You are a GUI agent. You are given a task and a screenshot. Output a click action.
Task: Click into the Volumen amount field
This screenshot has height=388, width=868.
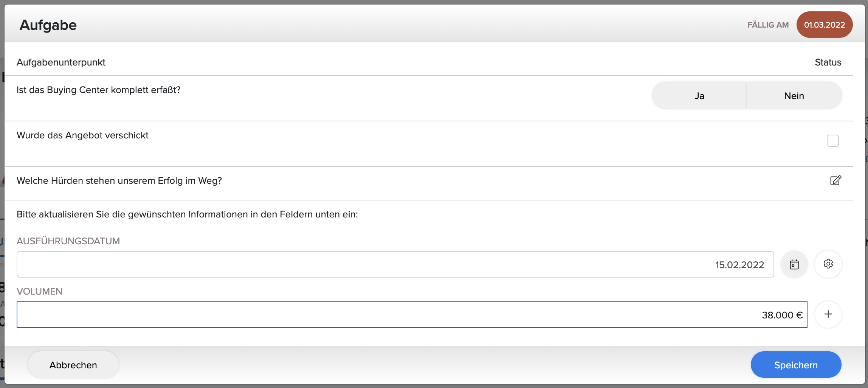pos(412,315)
